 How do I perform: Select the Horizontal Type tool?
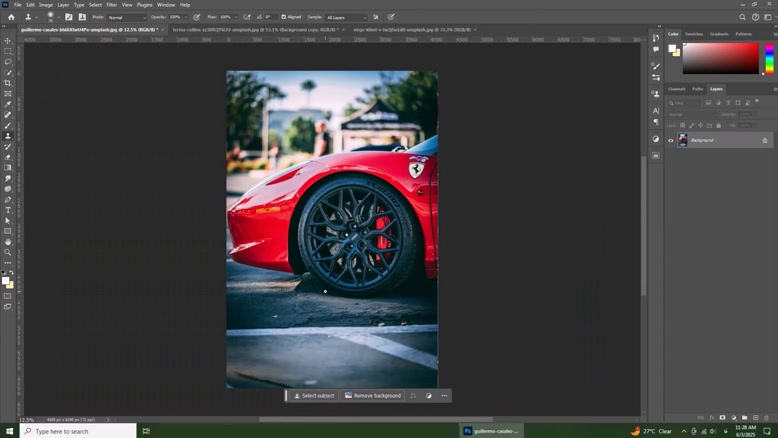pos(7,210)
